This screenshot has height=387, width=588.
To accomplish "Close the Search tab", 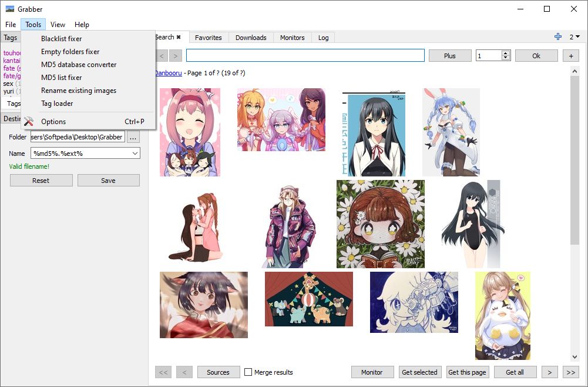I will (179, 37).
